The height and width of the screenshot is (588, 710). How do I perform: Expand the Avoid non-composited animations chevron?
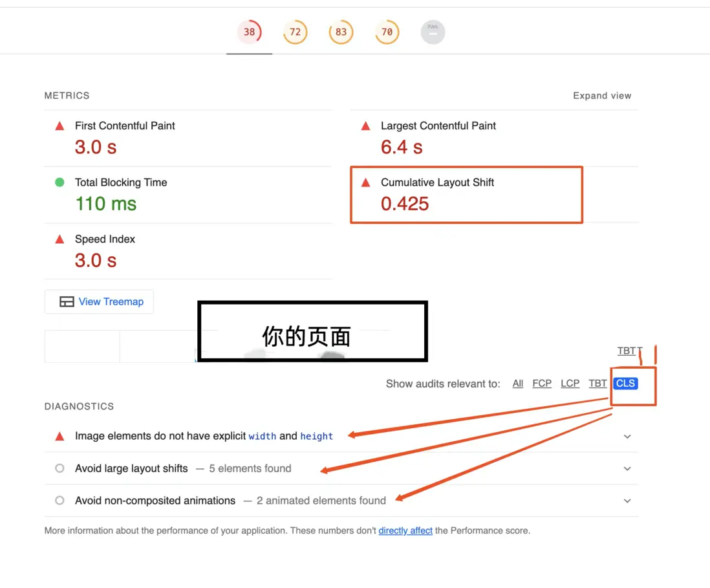627,501
